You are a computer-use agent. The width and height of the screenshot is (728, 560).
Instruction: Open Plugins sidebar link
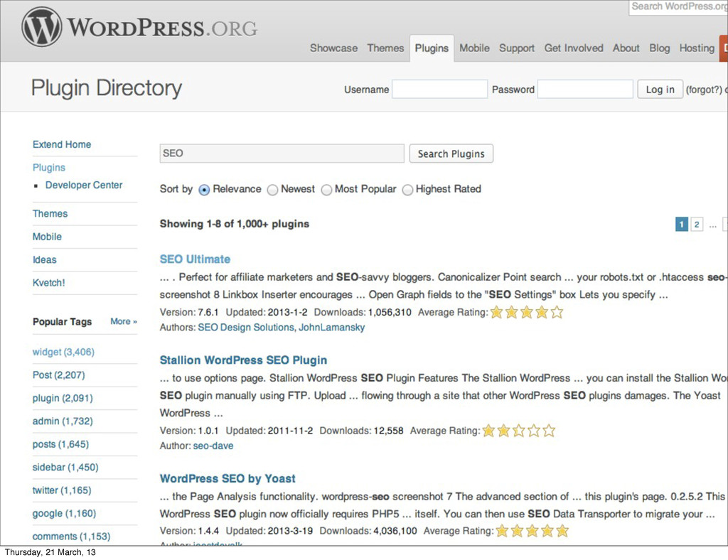[49, 168]
